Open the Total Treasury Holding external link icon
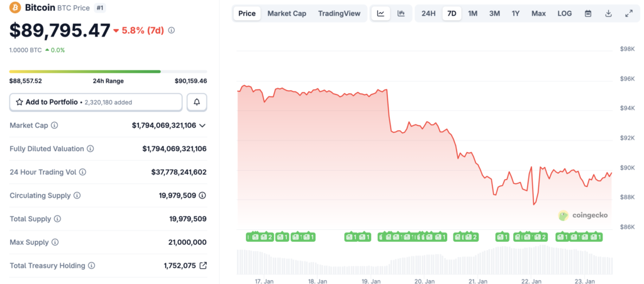The height and width of the screenshot is (284, 644). click(x=203, y=266)
